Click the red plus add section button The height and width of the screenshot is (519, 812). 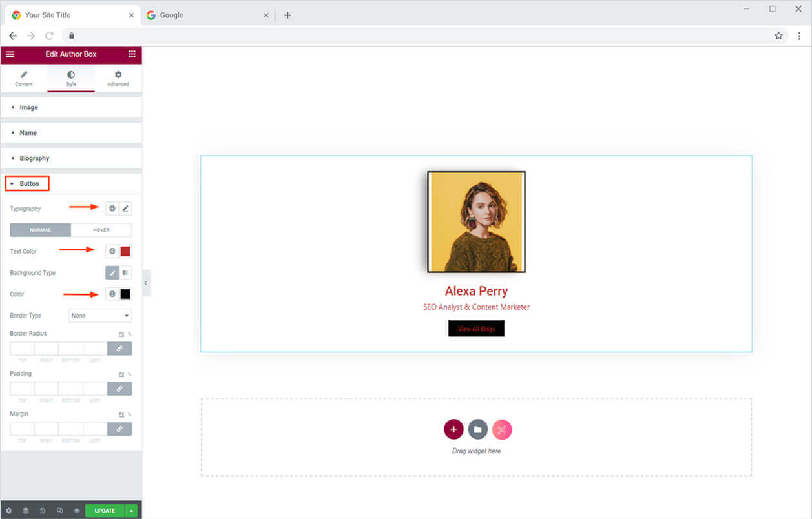[453, 429]
